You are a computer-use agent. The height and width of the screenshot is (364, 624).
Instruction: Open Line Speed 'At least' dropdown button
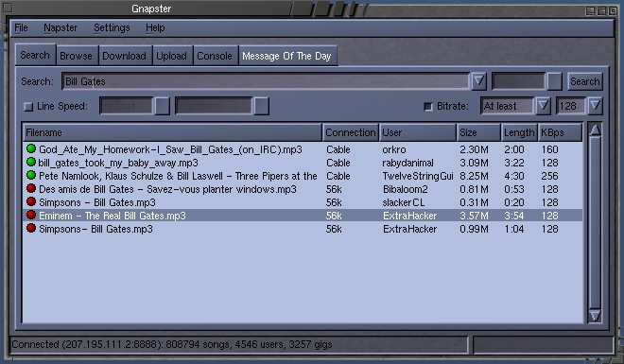[x=162, y=106]
